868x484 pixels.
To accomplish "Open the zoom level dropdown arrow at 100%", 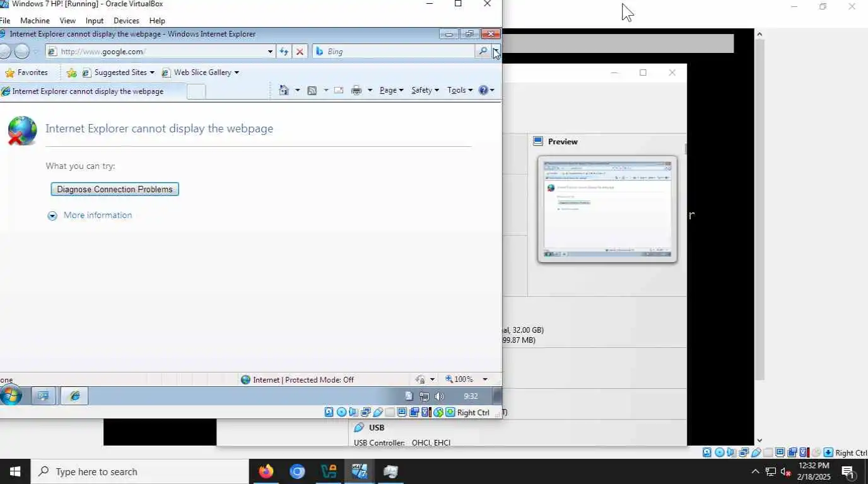I will pyautogui.click(x=485, y=379).
